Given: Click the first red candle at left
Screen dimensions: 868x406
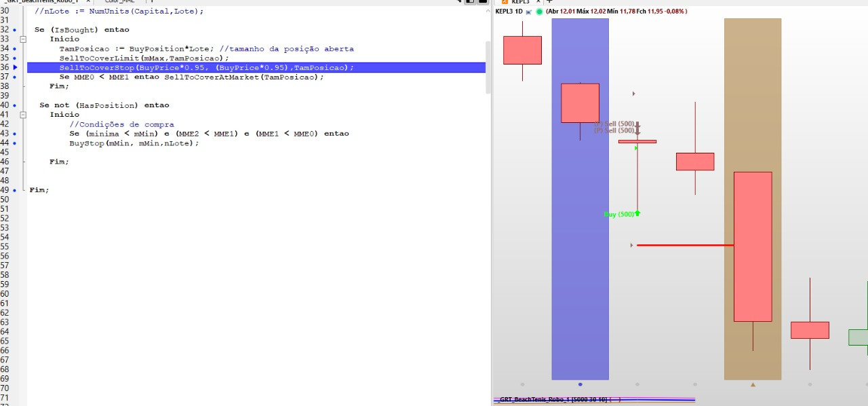Looking at the screenshot, I should (x=522, y=50).
